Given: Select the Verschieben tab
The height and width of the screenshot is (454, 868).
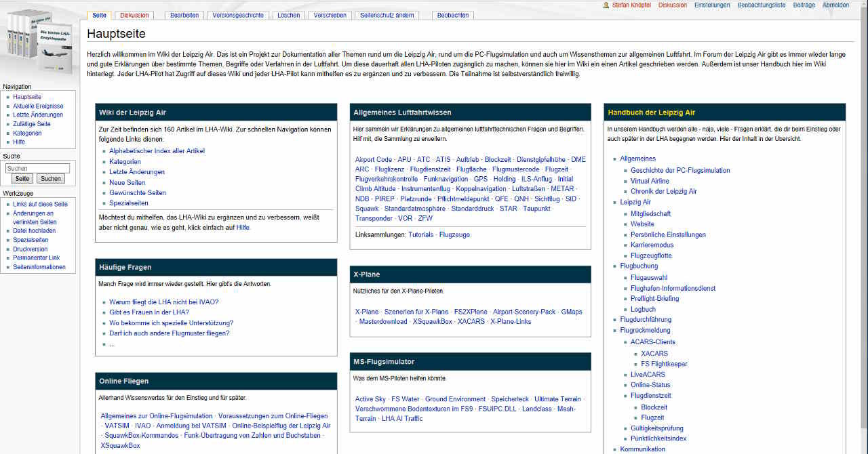Looking at the screenshot, I should (x=330, y=15).
